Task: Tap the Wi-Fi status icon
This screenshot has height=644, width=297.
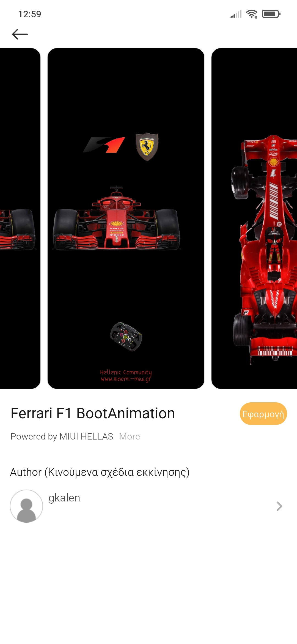Action: (x=252, y=14)
